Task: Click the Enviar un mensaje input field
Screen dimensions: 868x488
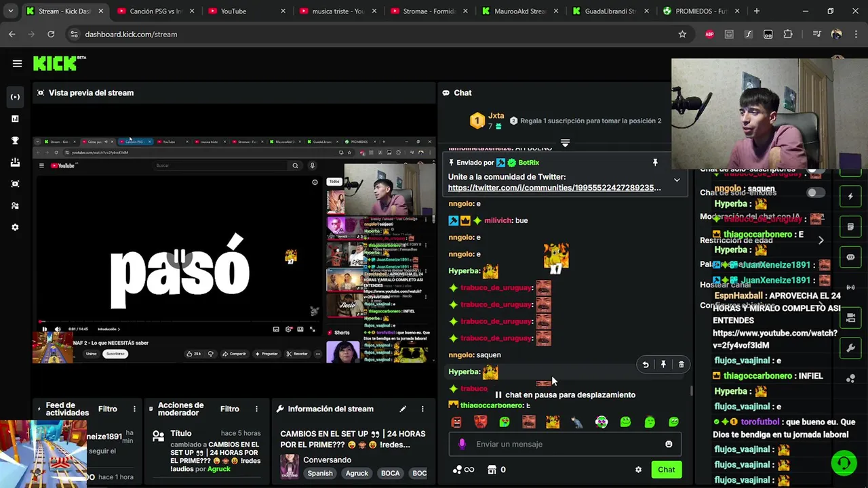Action: tap(564, 444)
